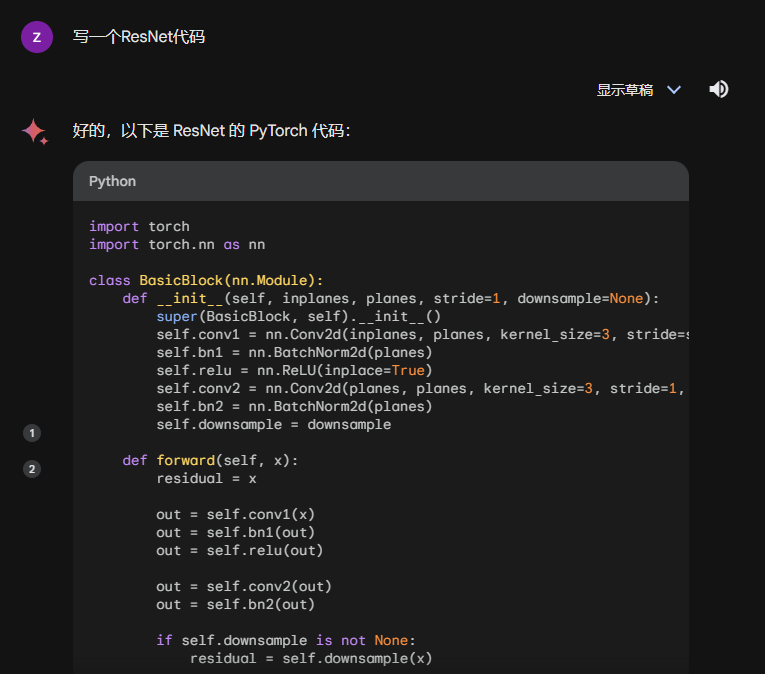Click the speaker icon to read aloud
The height and width of the screenshot is (674, 765).
(x=718, y=89)
